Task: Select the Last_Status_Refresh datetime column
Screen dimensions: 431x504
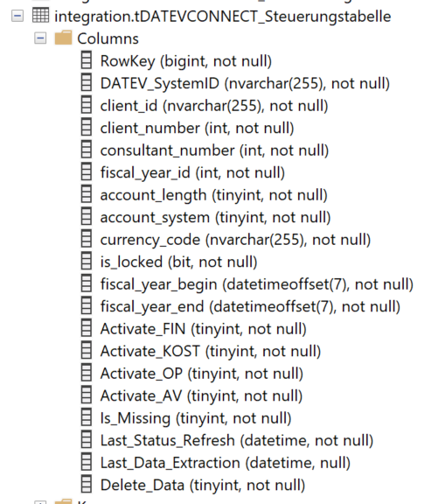Action: 237,440
